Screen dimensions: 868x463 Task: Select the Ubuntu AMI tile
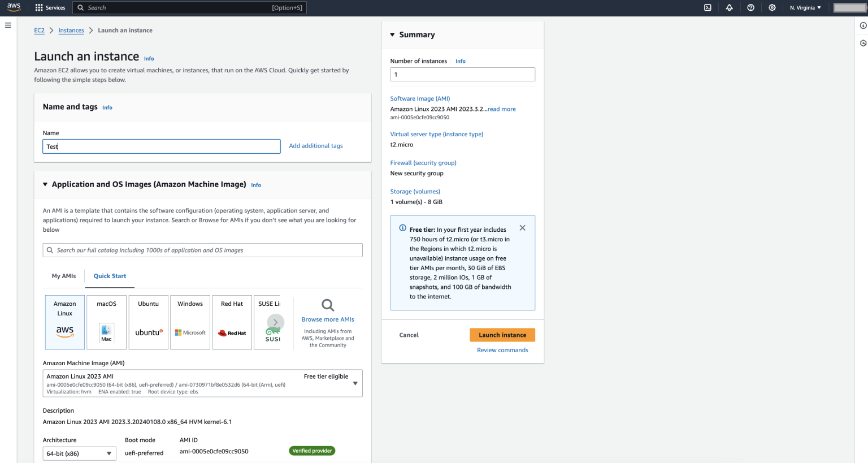(148, 322)
